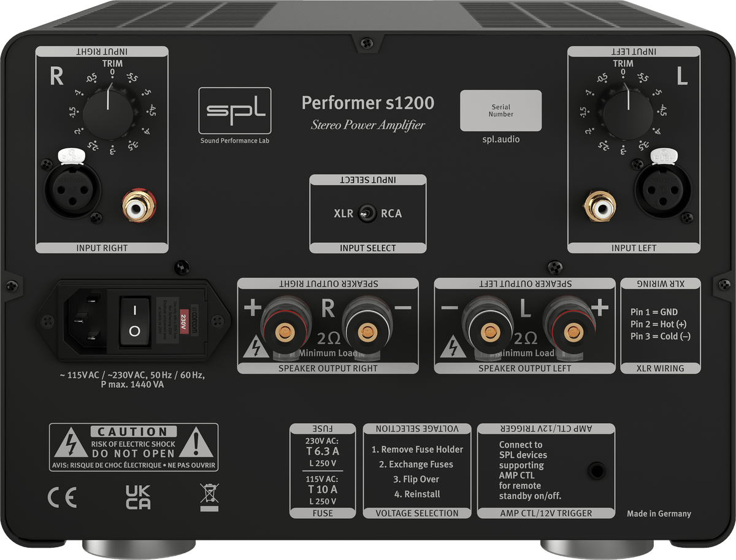Click the crossed-out wheelie bin symbol
736x560 pixels.
pos(209,497)
